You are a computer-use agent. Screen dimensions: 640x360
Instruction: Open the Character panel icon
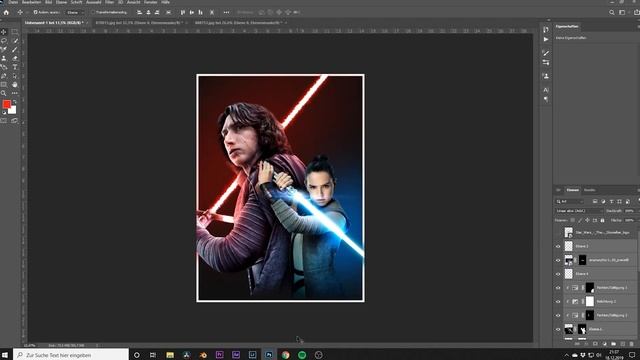pos(546,89)
